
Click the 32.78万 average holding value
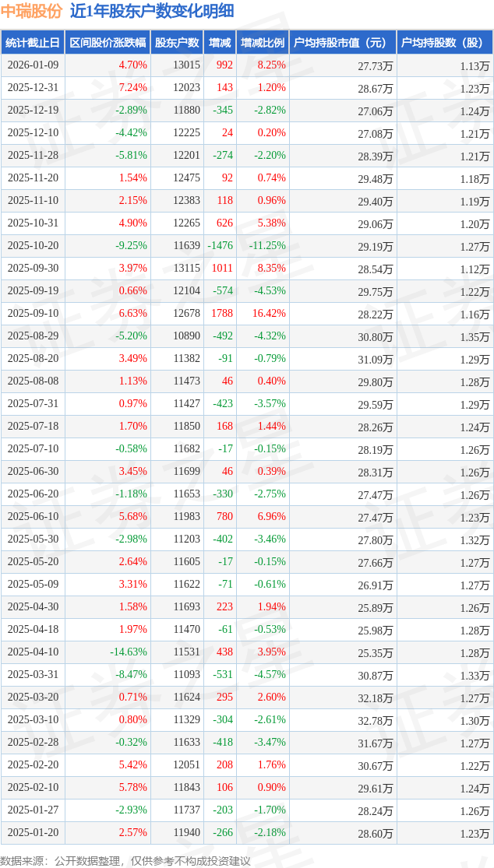point(376,719)
